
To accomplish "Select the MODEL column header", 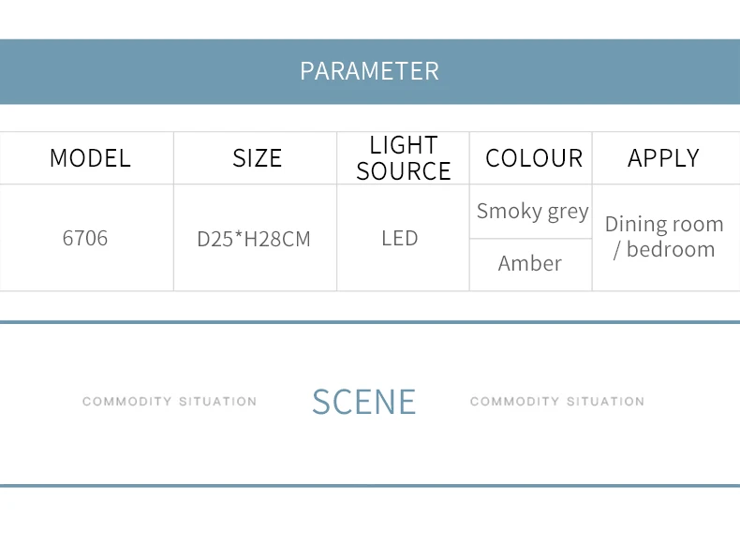I will tap(90, 158).
